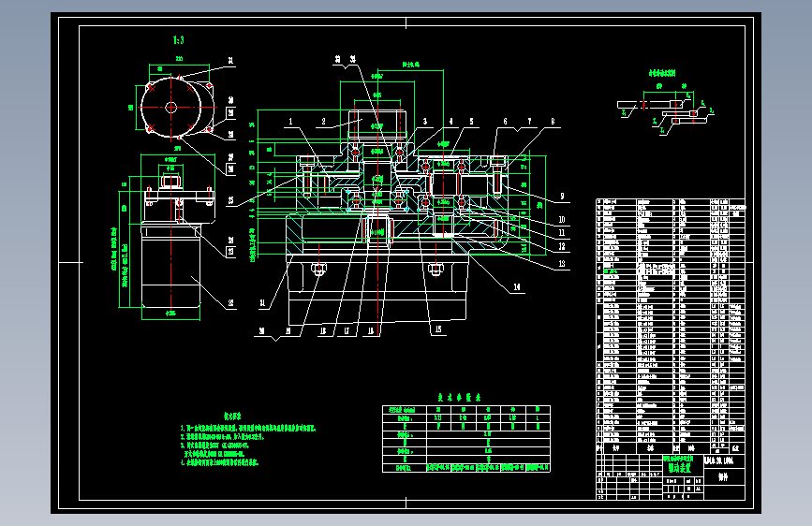Select part balloon number 14
Viewport: 812px width, 526px height.
coord(517,287)
